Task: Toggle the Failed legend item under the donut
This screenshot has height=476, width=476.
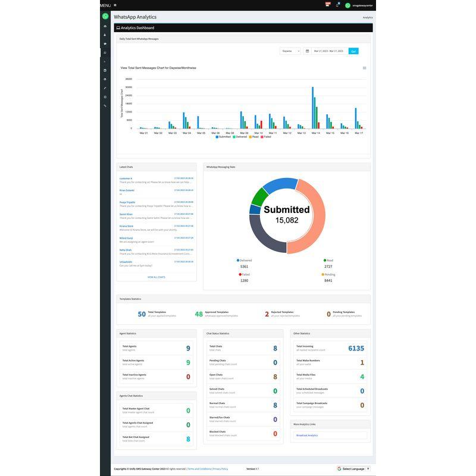Action: pyautogui.click(x=244, y=274)
